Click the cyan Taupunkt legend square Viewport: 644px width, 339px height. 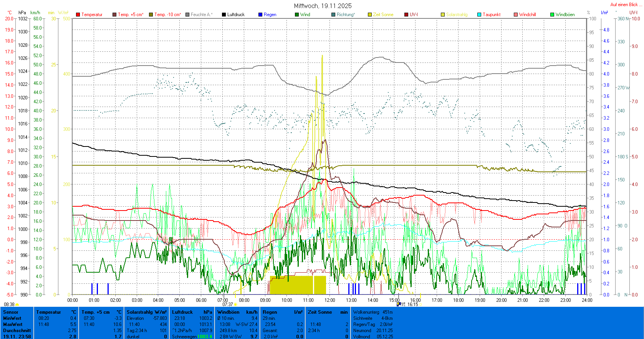(x=479, y=15)
